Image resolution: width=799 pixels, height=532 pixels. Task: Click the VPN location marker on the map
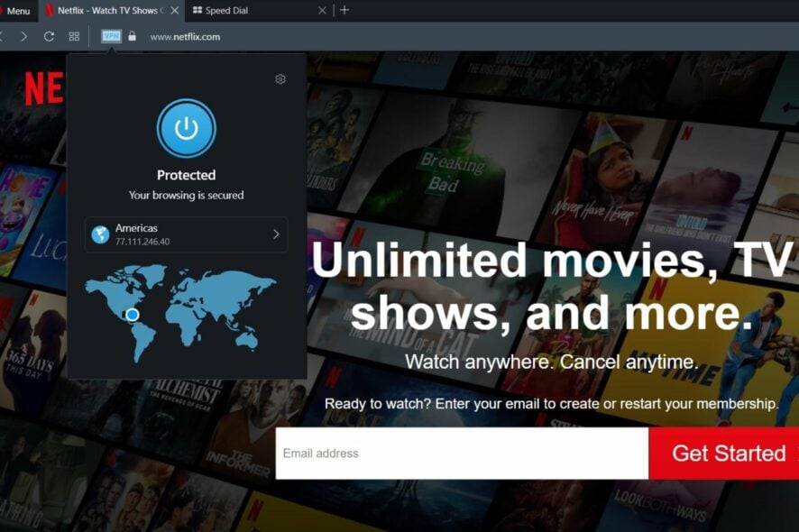coord(132,315)
